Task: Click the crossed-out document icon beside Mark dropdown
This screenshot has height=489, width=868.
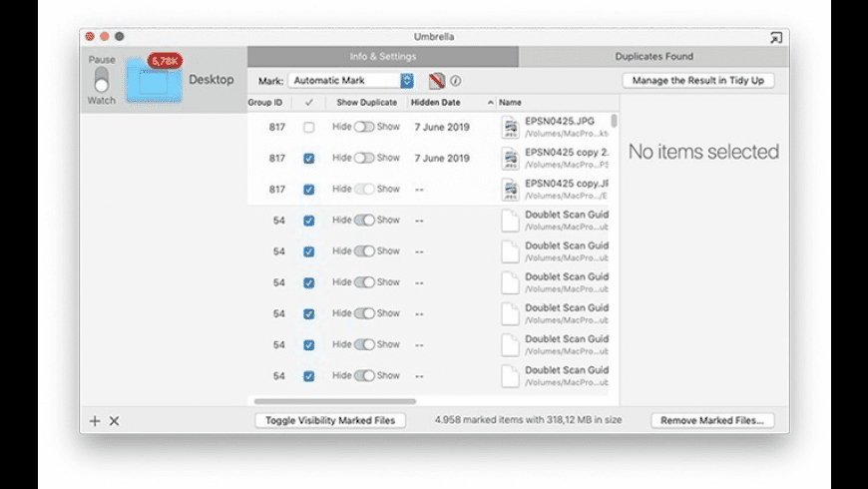Action: 437,81
